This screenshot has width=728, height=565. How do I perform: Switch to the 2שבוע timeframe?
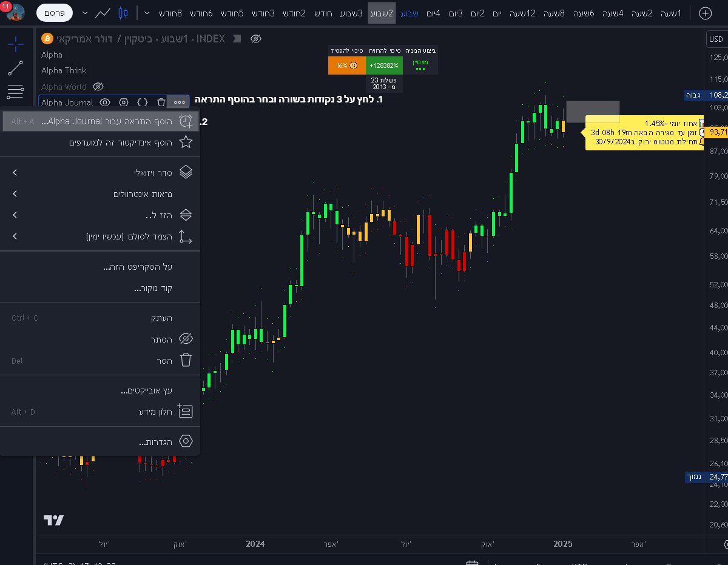tap(382, 13)
